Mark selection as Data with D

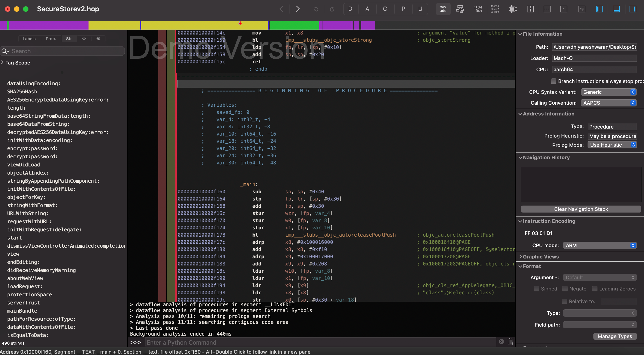350,9
